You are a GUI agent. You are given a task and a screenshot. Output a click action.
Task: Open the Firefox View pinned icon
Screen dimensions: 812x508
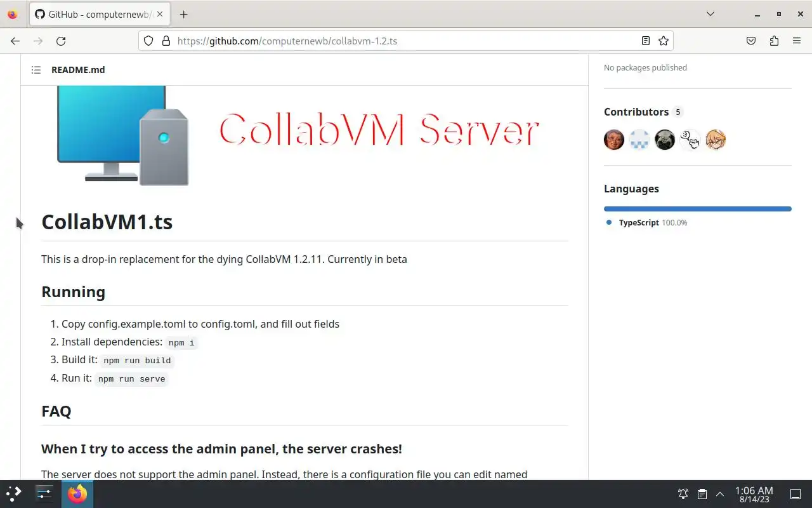13,14
